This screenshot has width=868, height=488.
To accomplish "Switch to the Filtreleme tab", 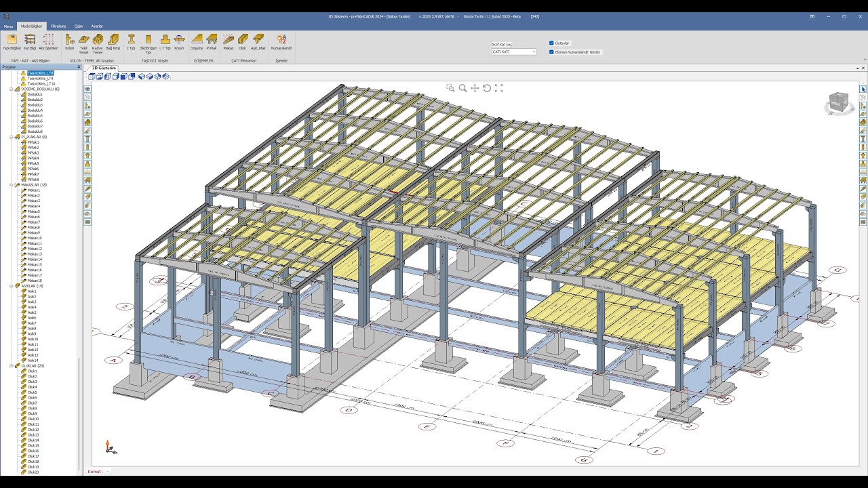I will [58, 26].
